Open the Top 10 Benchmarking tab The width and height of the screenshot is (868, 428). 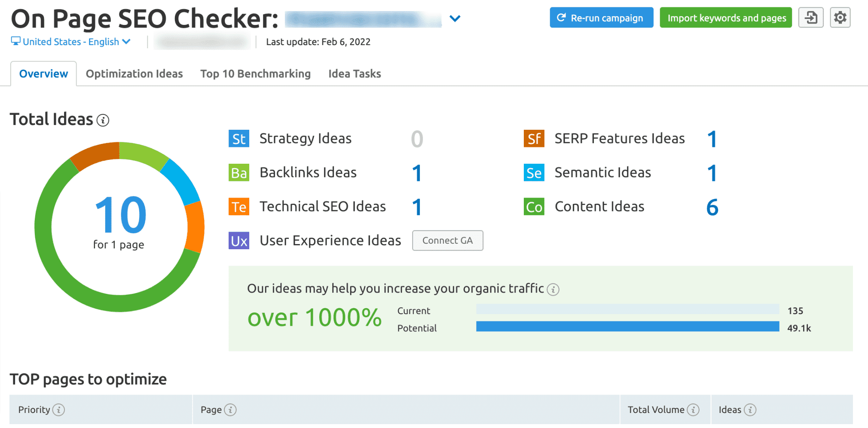pyautogui.click(x=255, y=73)
